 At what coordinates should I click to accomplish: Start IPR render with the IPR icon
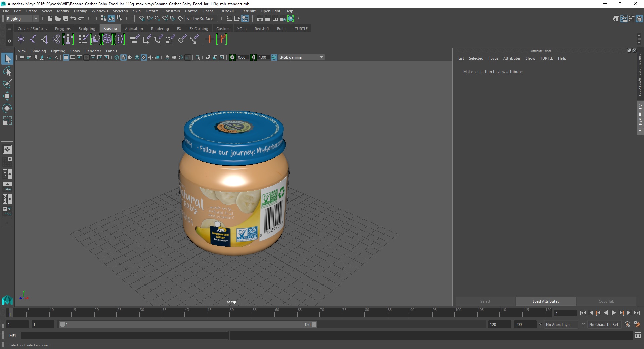[275, 19]
